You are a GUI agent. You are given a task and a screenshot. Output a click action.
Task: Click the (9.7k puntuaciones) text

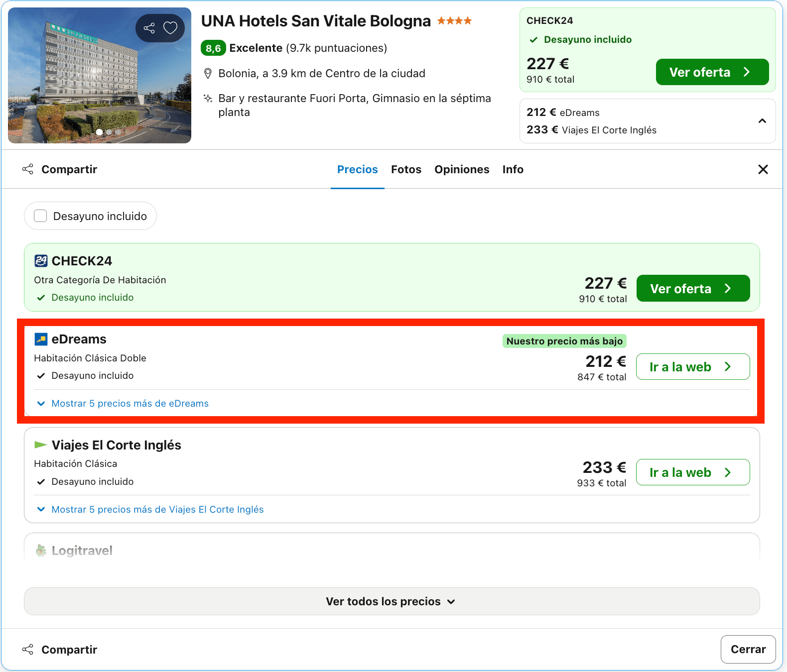(x=336, y=48)
